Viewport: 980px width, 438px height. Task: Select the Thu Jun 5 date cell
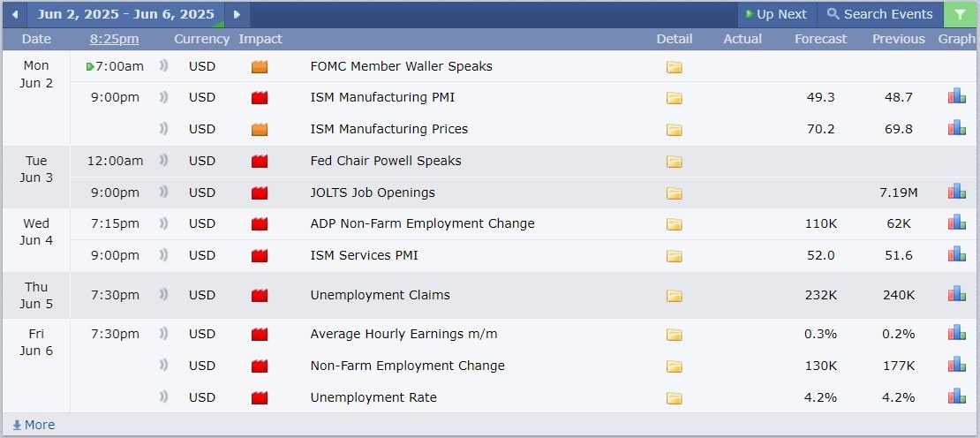pyautogui.click(x=36, y=296)
